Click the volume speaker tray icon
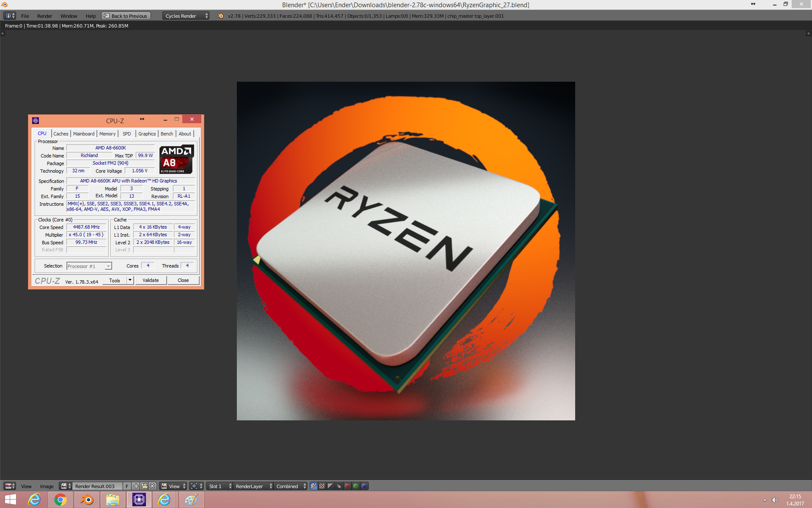The height and width of the screenshot is (508, 812). point(775,500)
